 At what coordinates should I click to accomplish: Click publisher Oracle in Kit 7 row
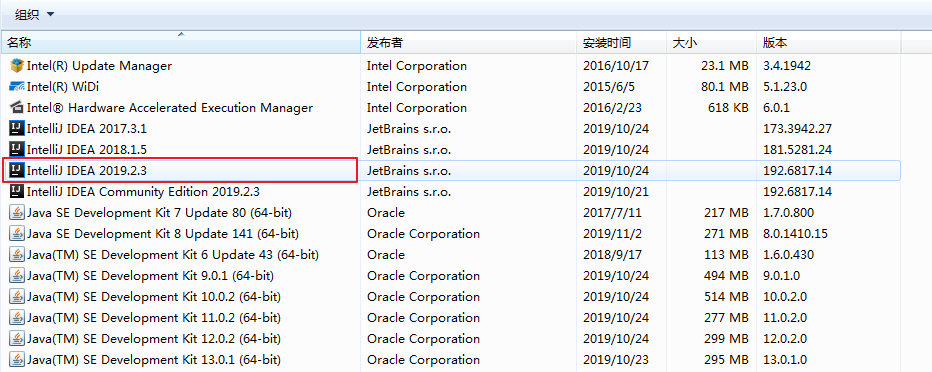pyautogui.click(x=386, y=213)
